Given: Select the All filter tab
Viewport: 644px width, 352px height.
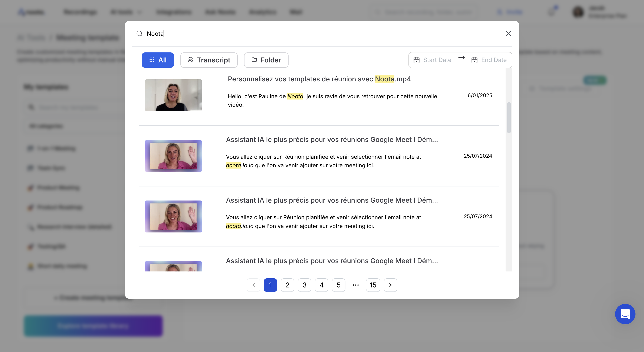Looking at the screenshot, I should coord(158,60).
